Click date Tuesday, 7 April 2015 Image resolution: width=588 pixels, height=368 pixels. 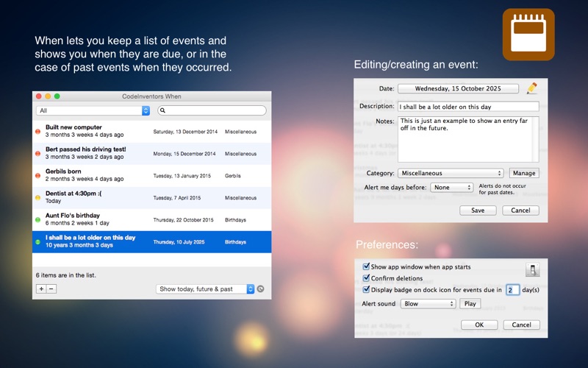point(176,198)
